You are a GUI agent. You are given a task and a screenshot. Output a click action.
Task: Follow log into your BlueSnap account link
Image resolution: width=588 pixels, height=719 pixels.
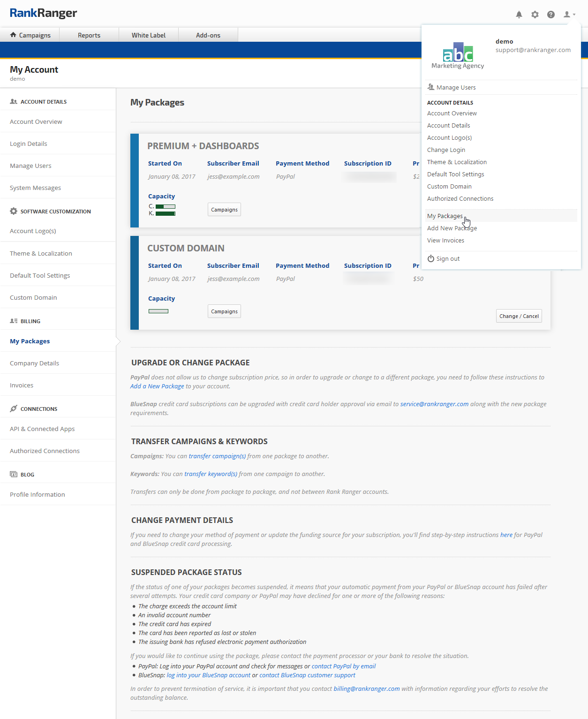coord(209,675)
